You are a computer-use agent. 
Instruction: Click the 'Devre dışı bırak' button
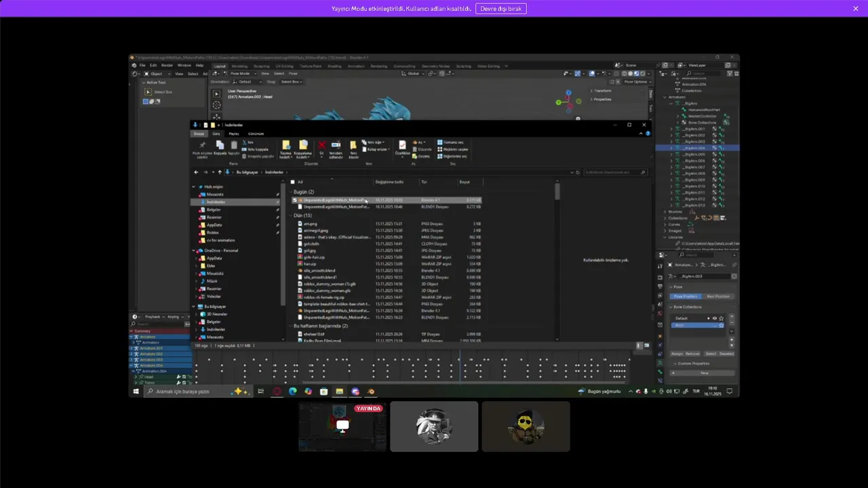pyautogui.click(x=500, y=9)
